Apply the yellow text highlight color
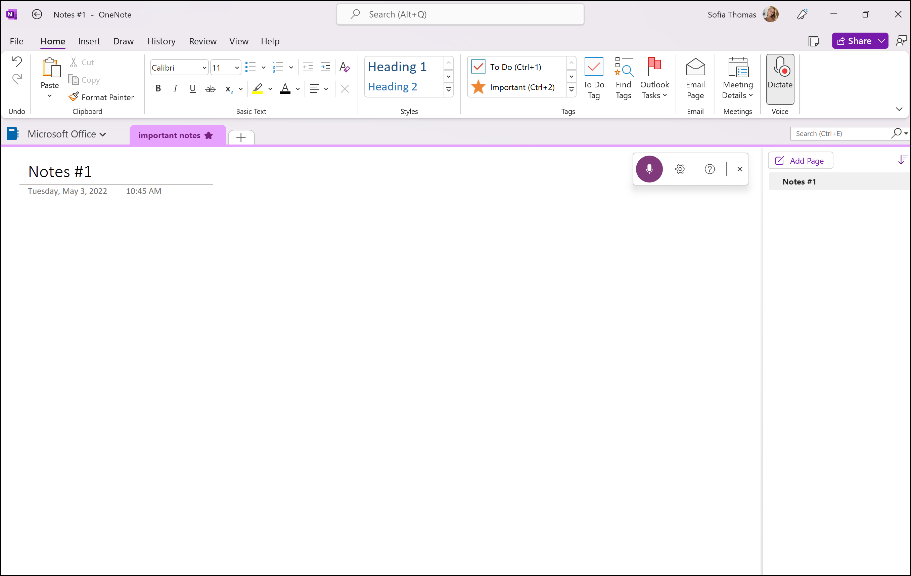 click(258, 89)
